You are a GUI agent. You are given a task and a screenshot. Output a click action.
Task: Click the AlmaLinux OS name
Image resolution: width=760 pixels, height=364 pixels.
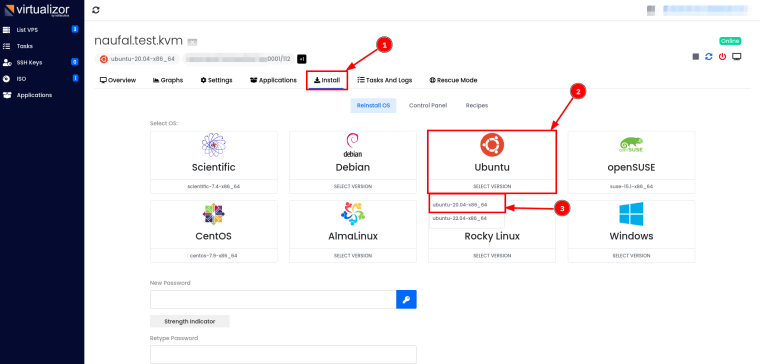(x=352, y=237)
